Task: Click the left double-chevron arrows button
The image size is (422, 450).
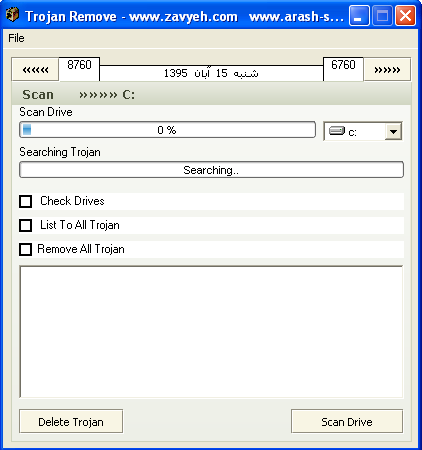Action: coord(35,70)
